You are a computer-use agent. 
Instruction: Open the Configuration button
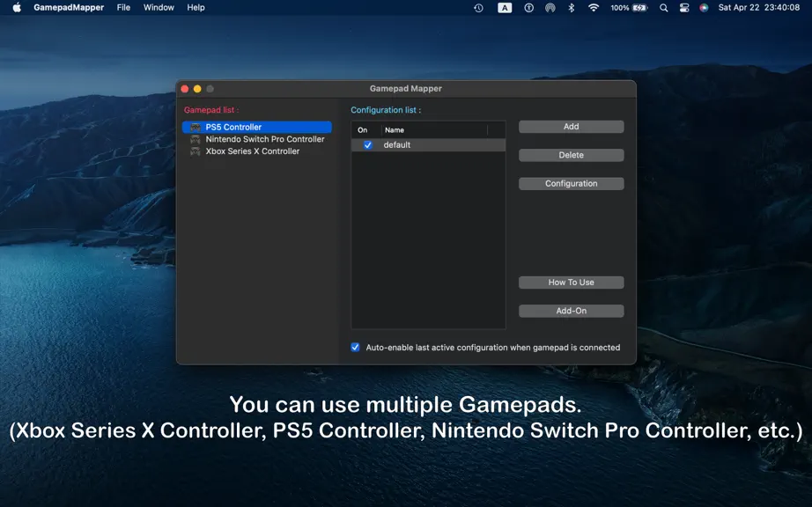tap(572, 184)
